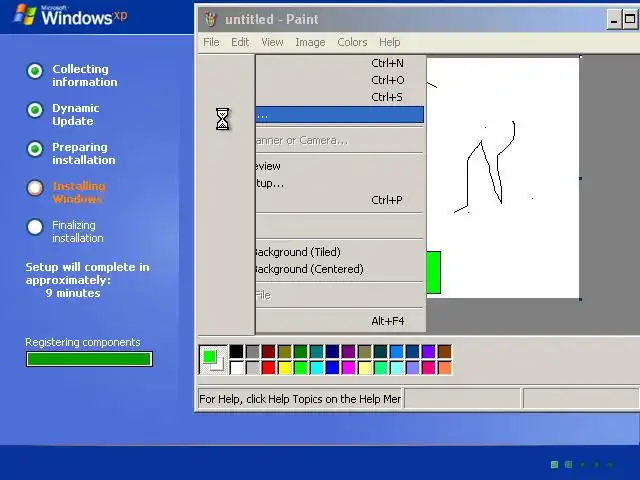Pick the teal color swatch
Viewport: 640px width, 480px height.
point(316,351)
